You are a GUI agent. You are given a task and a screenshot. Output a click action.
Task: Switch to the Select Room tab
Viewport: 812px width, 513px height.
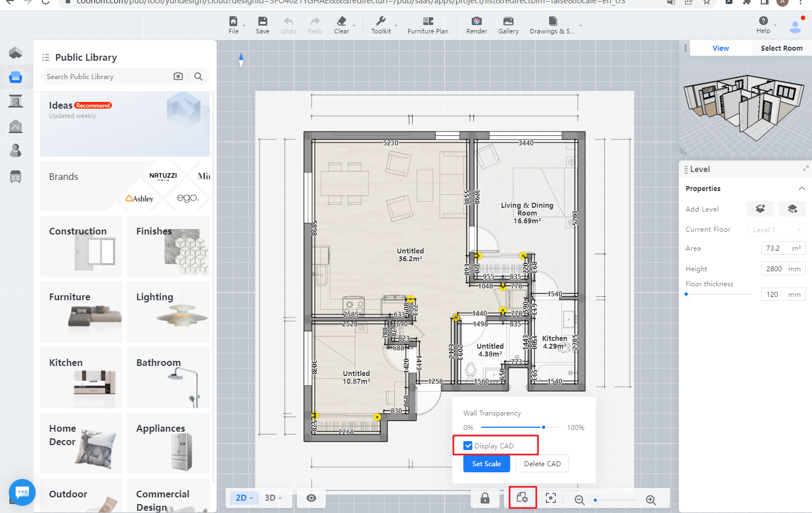tap(781, 48)
